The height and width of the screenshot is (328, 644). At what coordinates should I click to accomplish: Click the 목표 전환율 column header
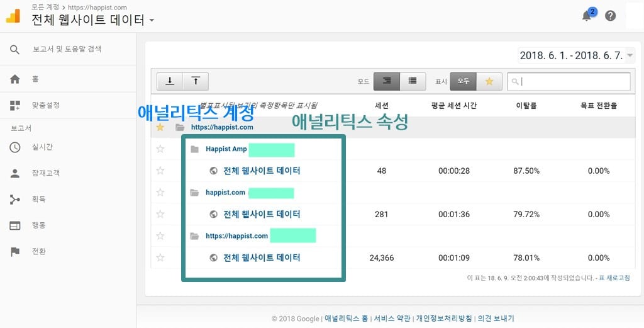[599, 106]
